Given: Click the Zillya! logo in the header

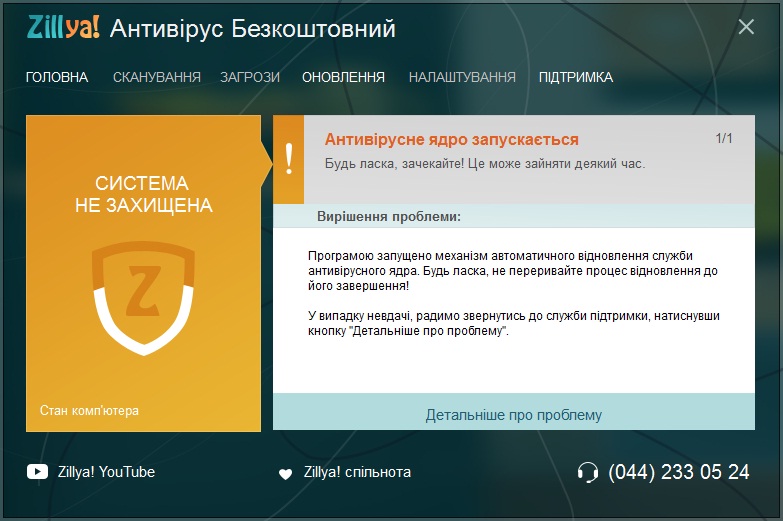Looking at the screenshot, I should pyautogui.click(x=62, y=28).
